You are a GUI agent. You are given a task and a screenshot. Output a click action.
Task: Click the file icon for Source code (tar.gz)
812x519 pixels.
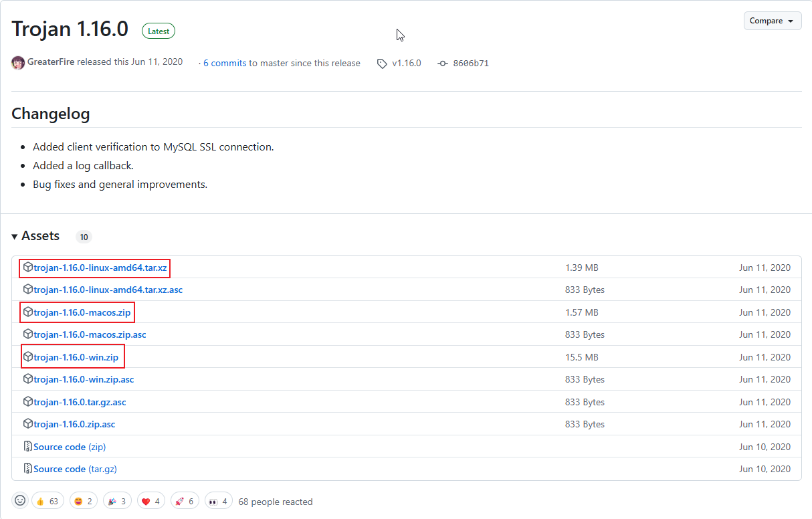[28, 469]
